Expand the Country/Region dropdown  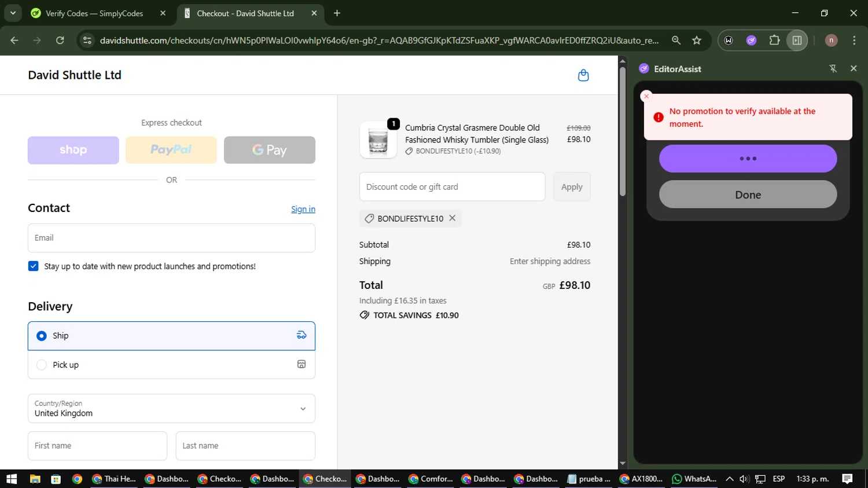171,409
